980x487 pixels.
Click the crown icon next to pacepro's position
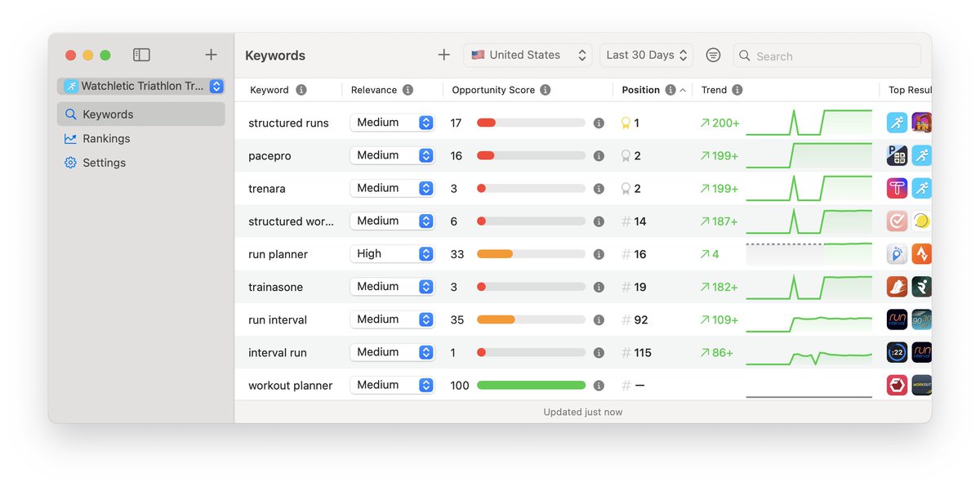[x=626, y=155]
